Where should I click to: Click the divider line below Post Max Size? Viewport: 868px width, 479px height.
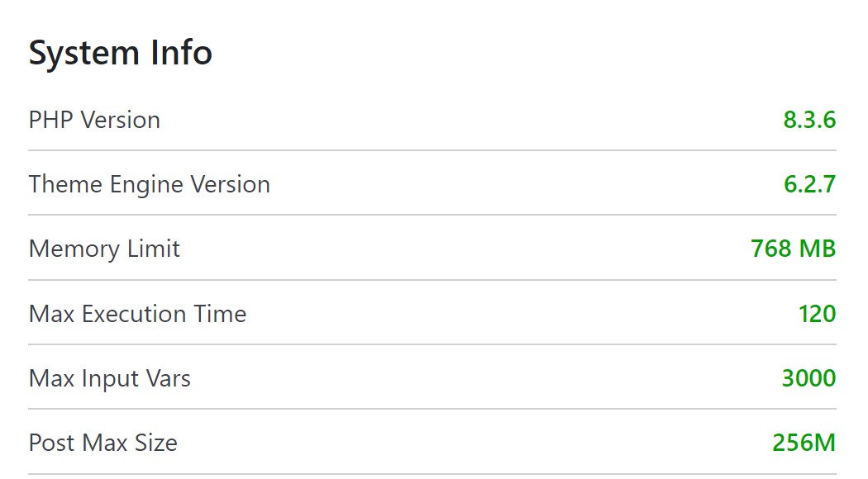pyautogui.click(x=432, y=473)
